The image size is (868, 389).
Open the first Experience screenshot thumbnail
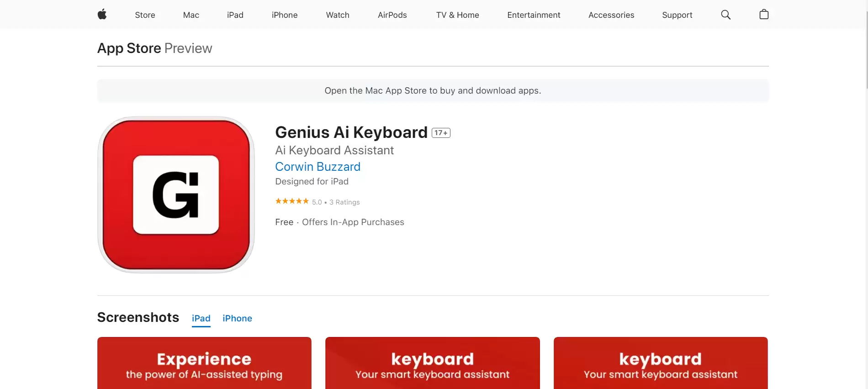204,363
